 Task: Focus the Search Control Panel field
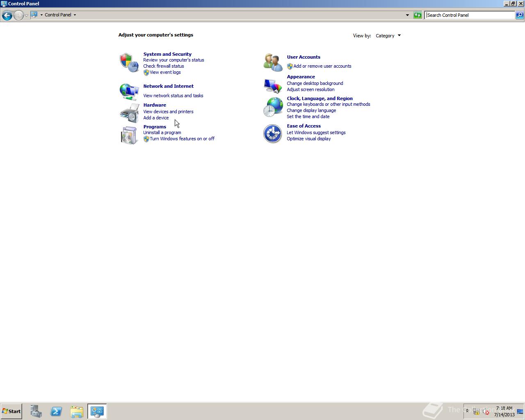(470, 15)
